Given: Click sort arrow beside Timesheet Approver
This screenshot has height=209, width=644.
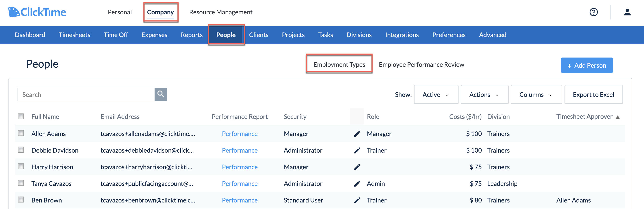Looking at the screenshot, I should tap(618, 117).
